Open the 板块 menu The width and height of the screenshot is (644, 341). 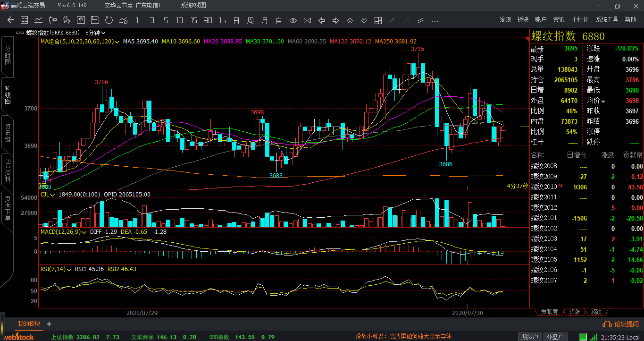pos(523,20)
